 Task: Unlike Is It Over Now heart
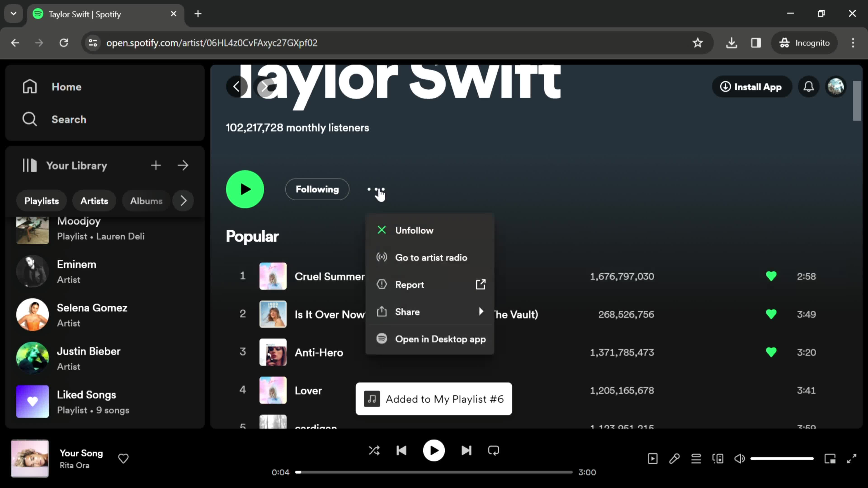coord(771,314)
